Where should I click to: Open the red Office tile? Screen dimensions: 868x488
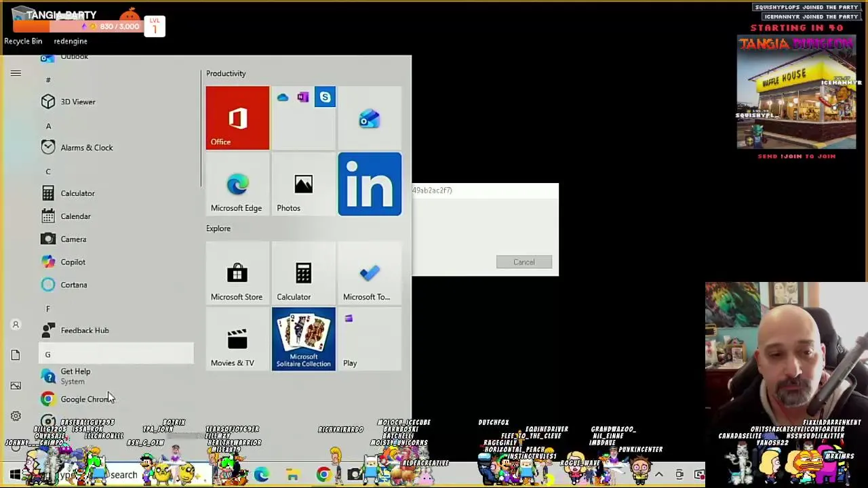[237, 118]
